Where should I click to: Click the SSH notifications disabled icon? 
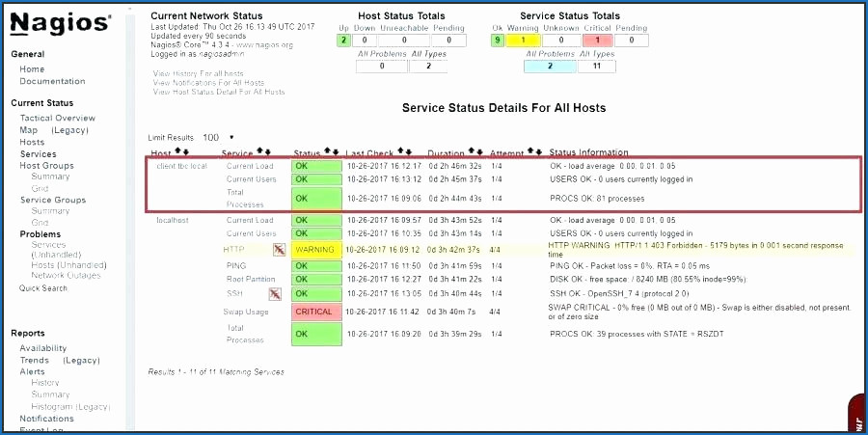275,294
